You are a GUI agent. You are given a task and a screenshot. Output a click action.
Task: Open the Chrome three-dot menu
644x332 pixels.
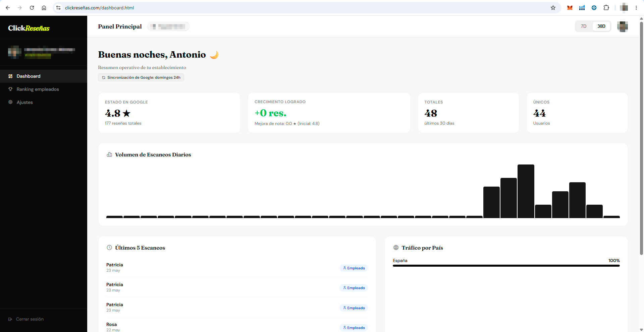636,8
